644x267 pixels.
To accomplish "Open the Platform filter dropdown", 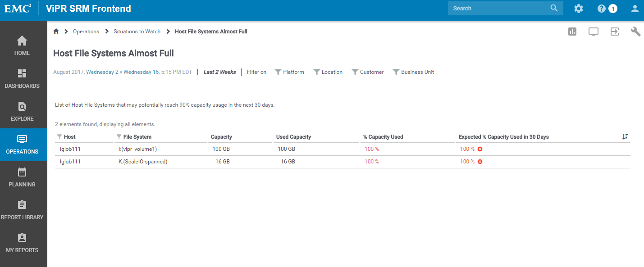I will tap(289, 72).
